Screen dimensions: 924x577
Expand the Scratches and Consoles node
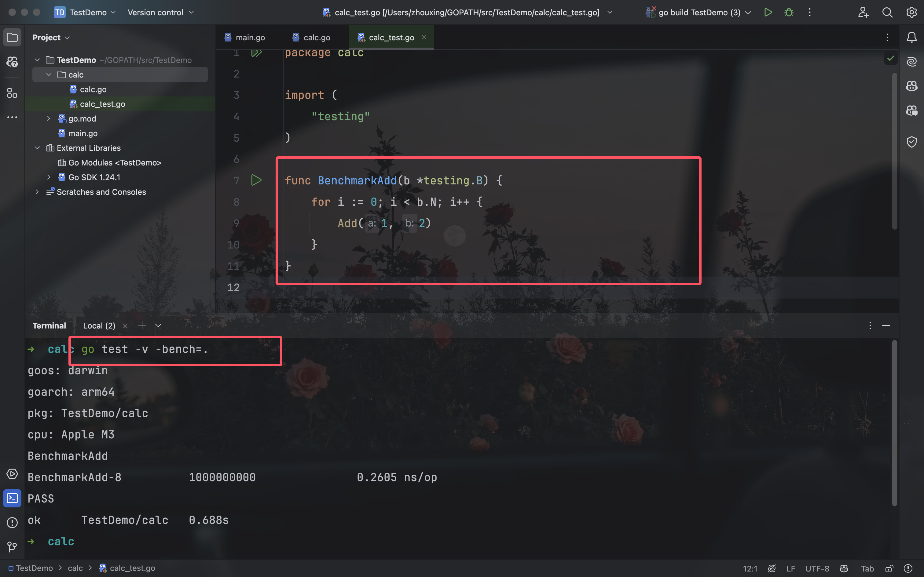(x=37, y=192)
